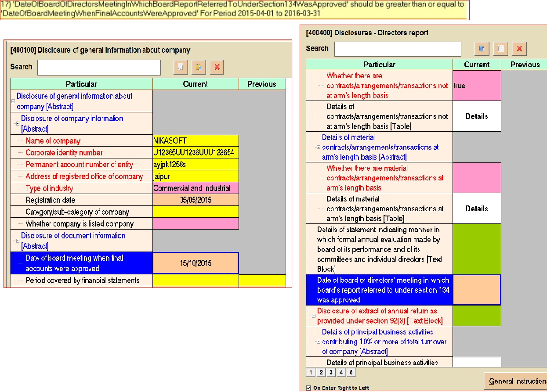Screen dimensions: 547x392
Task: Go to page 2 of the Directors report
Action: pos(321,373)
